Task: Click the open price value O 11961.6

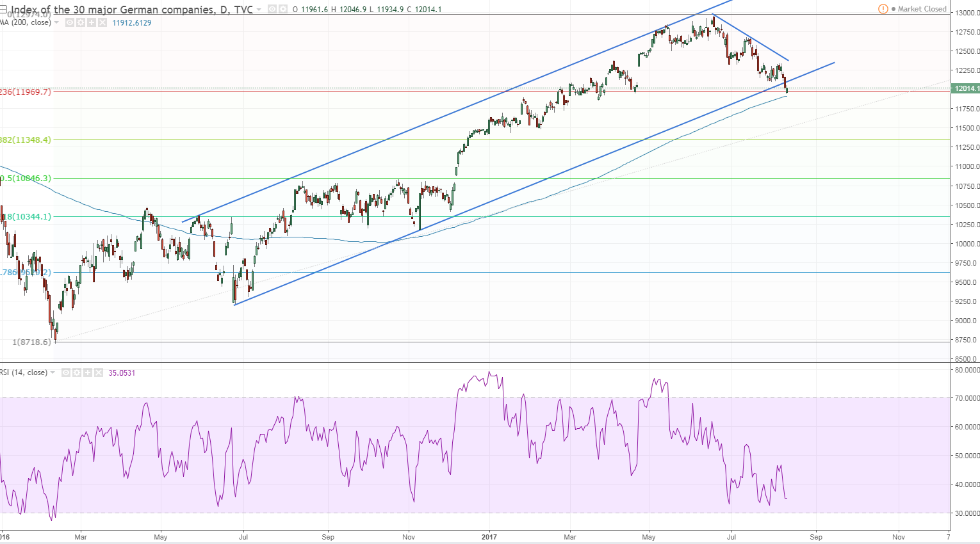Action: (x=310, y=10)
